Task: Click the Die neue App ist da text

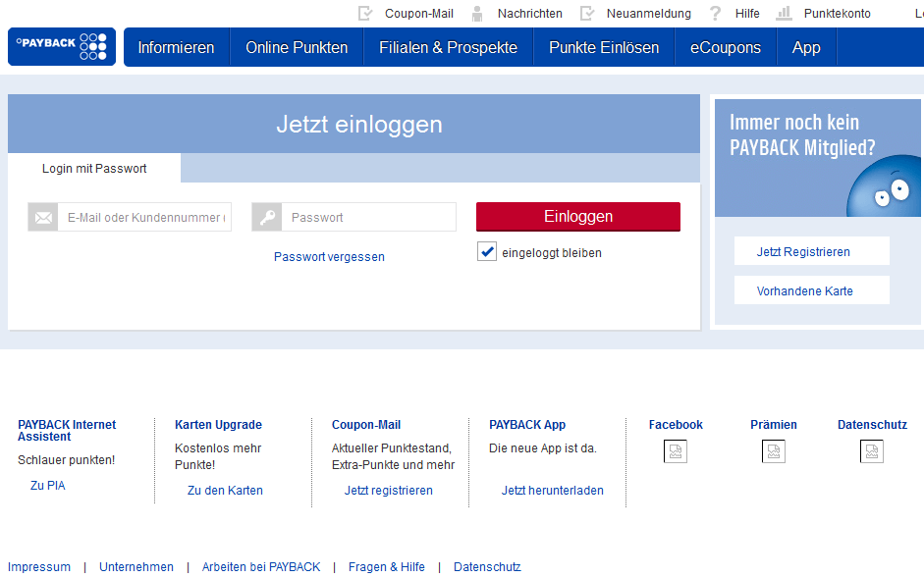Action: (543, 448)
